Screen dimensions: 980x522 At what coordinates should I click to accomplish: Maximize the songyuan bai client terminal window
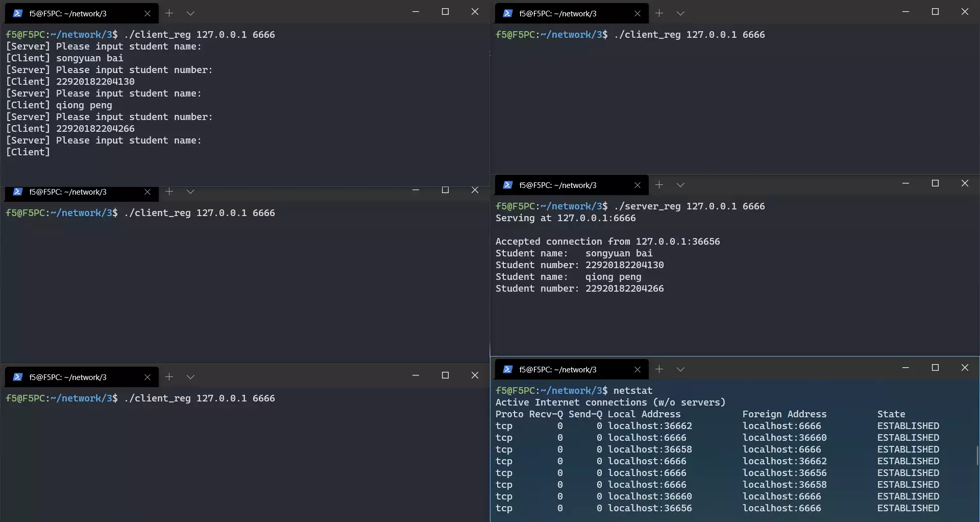tap(445, 12)
